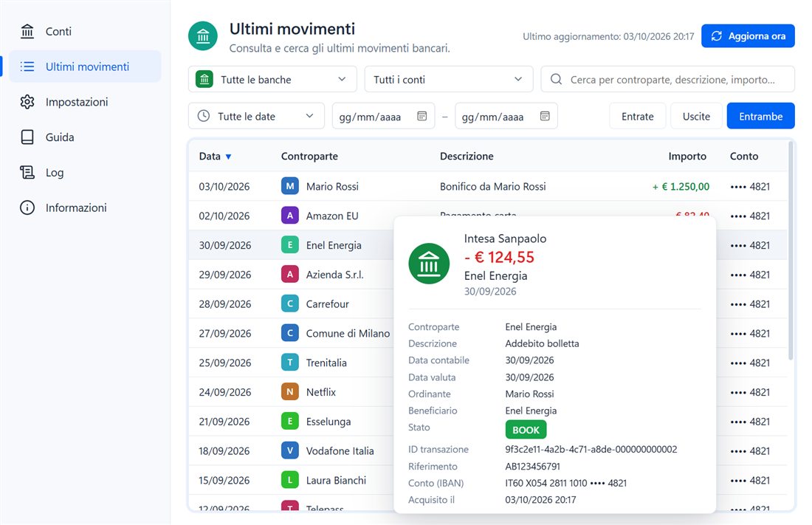
Task: Select the Entrambe filter
Action: 761,116
